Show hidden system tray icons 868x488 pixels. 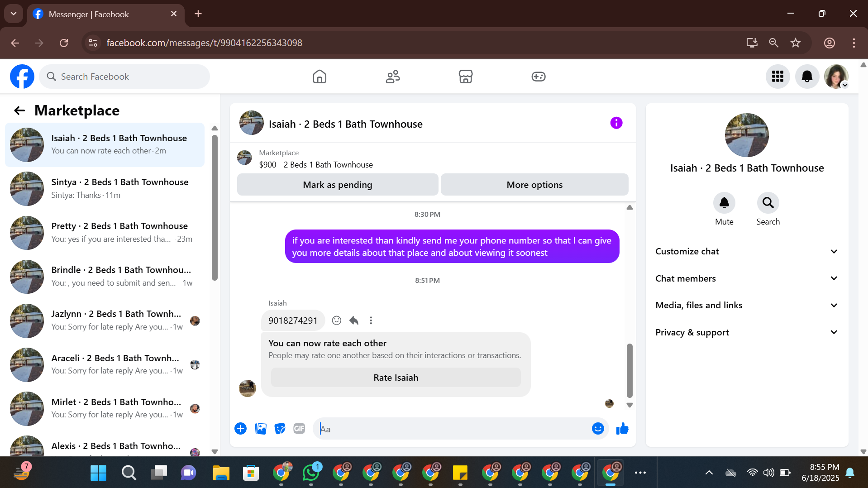(709, 473)
